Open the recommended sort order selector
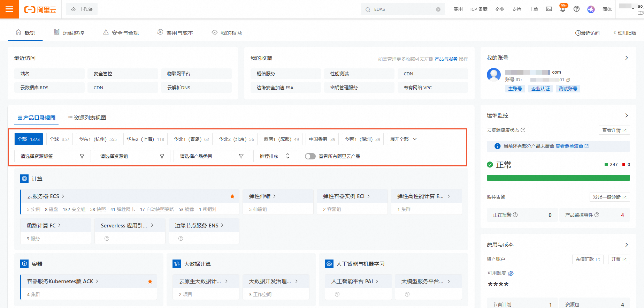644x308 pixels. coord(275,156)
